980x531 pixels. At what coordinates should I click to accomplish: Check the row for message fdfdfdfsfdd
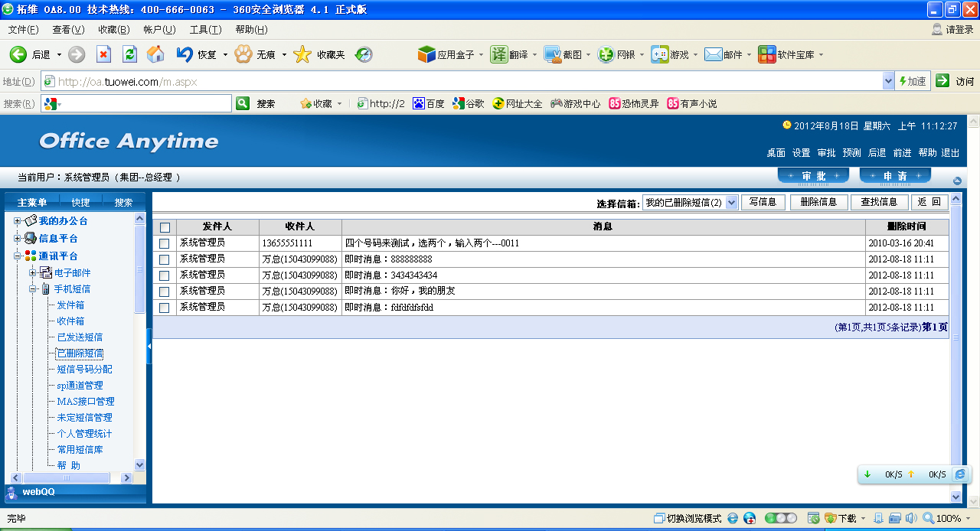[x=165, y=308]
